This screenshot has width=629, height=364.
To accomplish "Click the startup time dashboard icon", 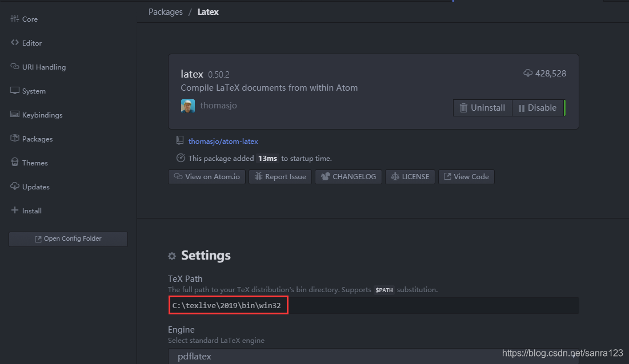I will click(x=181, y=158).
